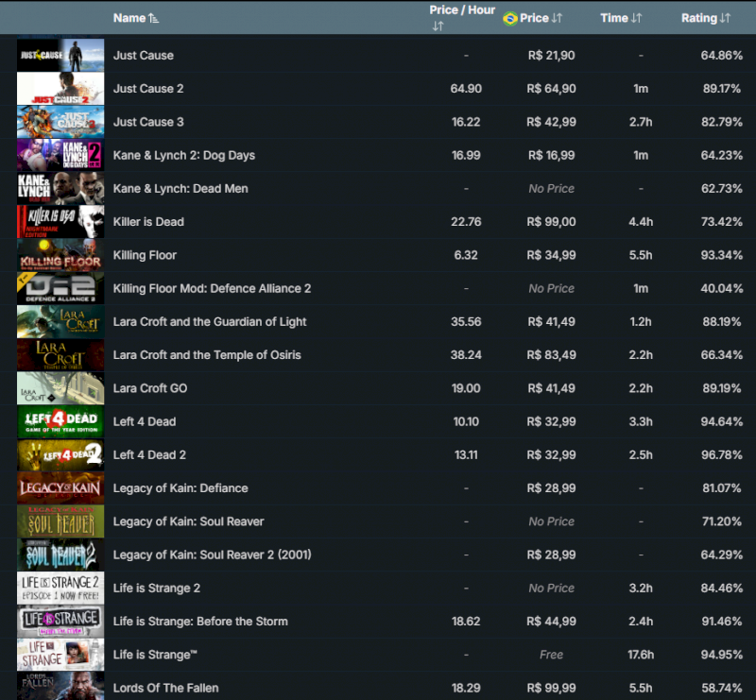756x700 pixels.
Task: Click the Just Cause 2 cover image
Action: pos(60,89)
